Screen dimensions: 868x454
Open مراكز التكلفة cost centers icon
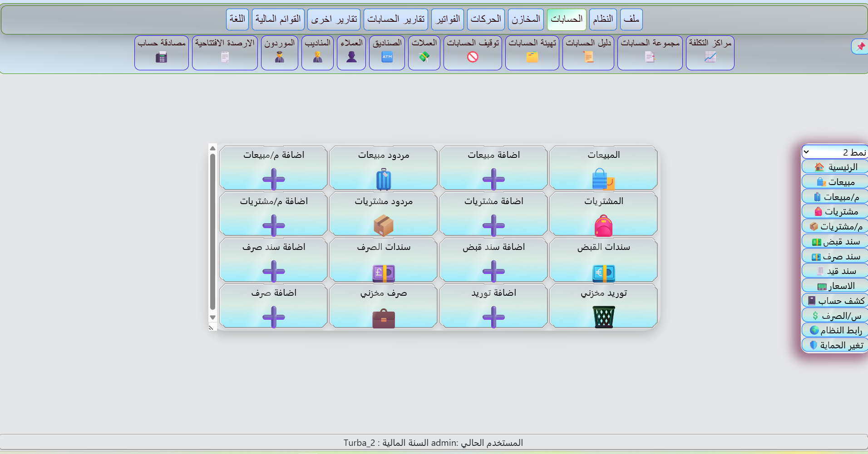click(x=710, y=53)
